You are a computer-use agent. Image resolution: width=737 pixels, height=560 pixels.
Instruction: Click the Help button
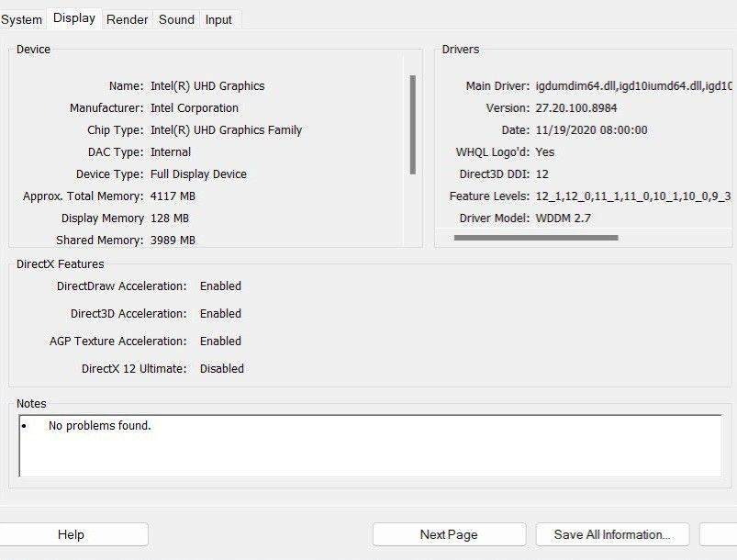(71, 534)
